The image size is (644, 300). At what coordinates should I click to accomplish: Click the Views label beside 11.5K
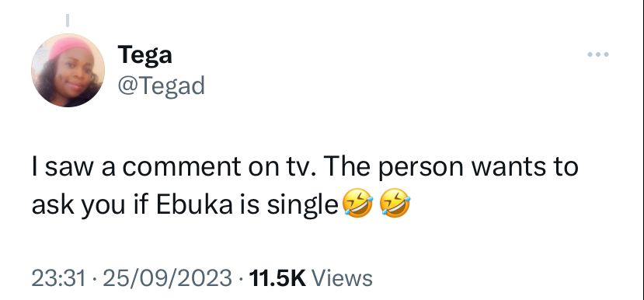342,278
